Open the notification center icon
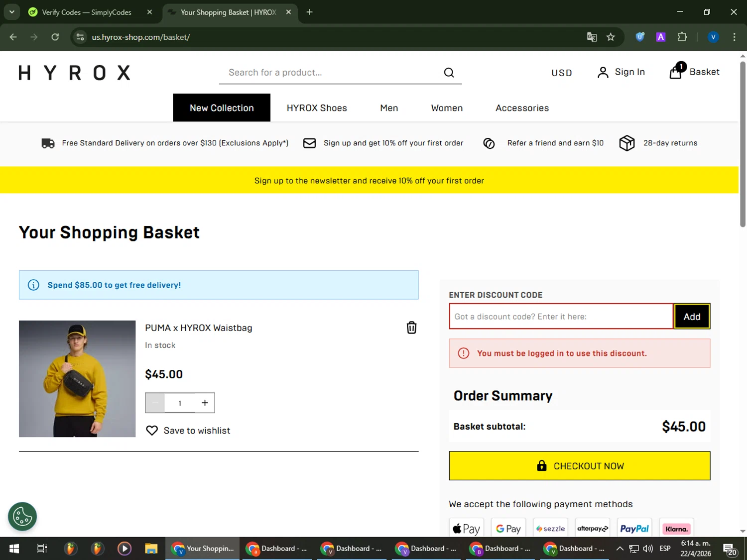This screenshot has width=747, height=560. 730,549
